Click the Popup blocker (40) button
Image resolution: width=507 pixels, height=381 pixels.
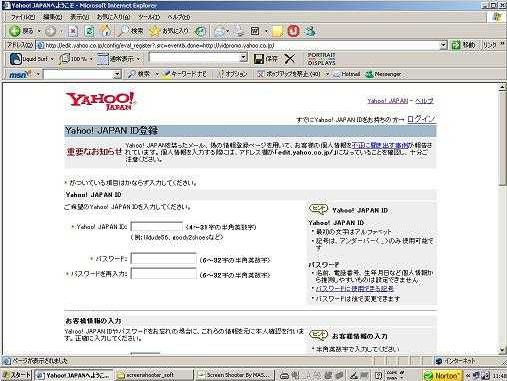[289, 74]
